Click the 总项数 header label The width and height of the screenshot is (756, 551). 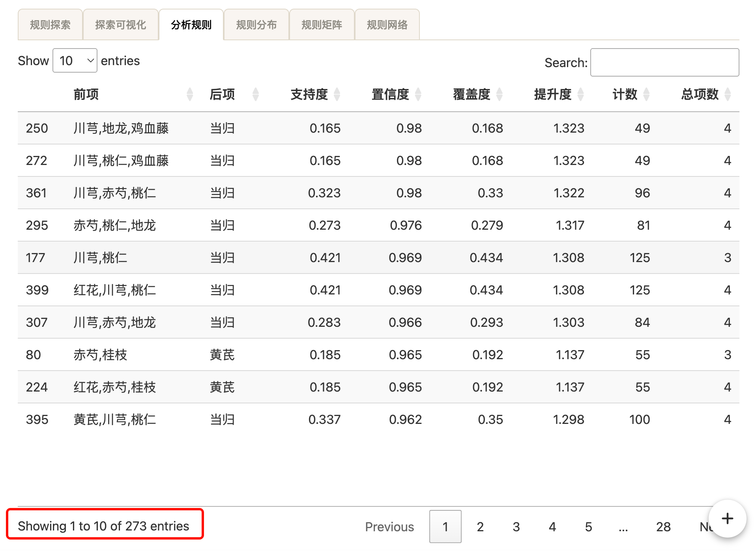click(700, 94)
